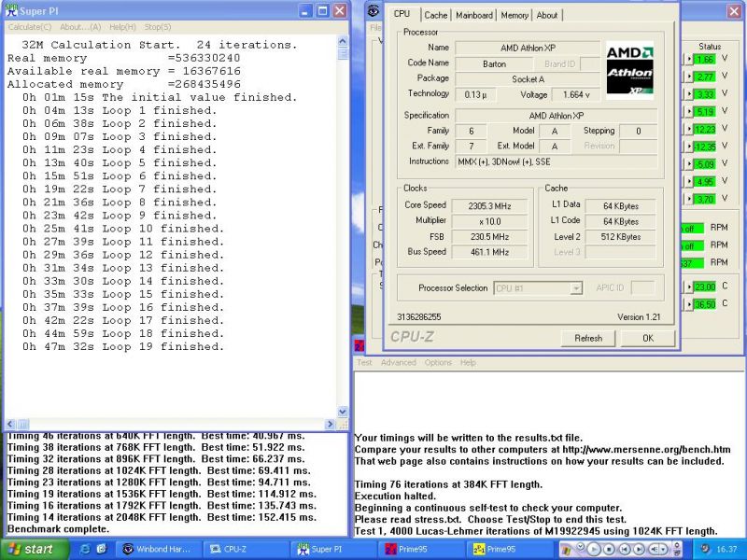Click play in the taskbar media player
Viewport: 747px width, 560px height.
(x=594, y=549)
